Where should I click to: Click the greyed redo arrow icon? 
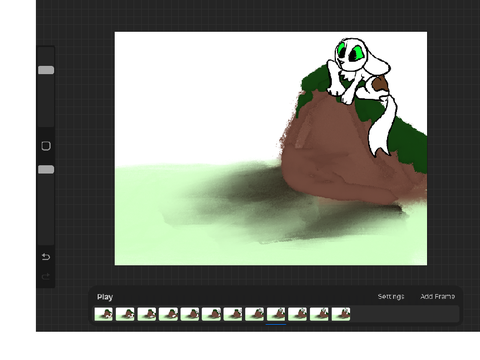pos(46,276)
